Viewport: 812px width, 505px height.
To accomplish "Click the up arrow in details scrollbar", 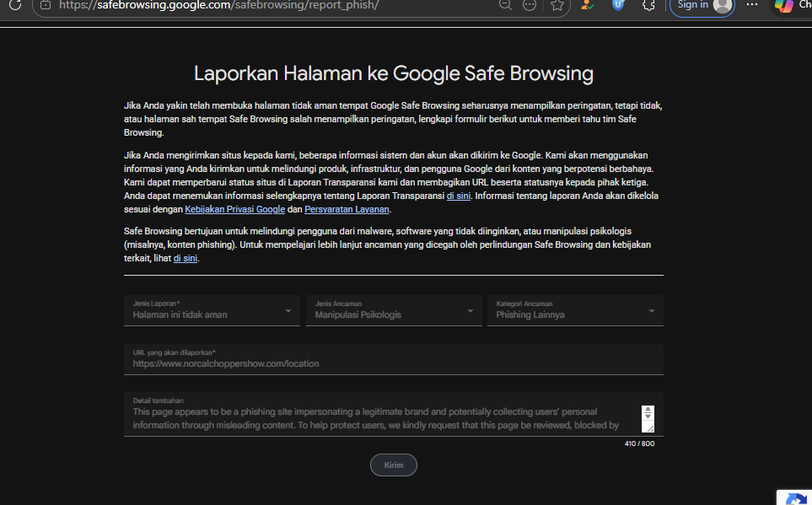I will coord(648,410).
